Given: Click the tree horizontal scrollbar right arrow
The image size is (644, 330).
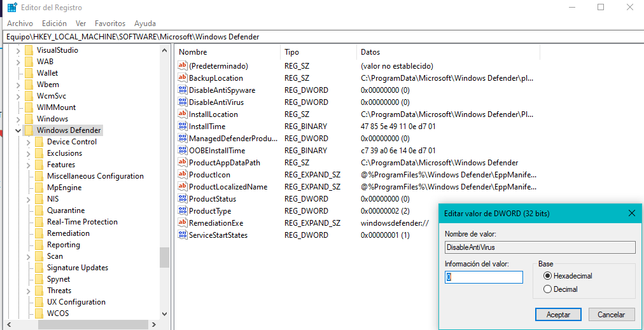Looking at the screenshot, I should click(x=154, y=325).
